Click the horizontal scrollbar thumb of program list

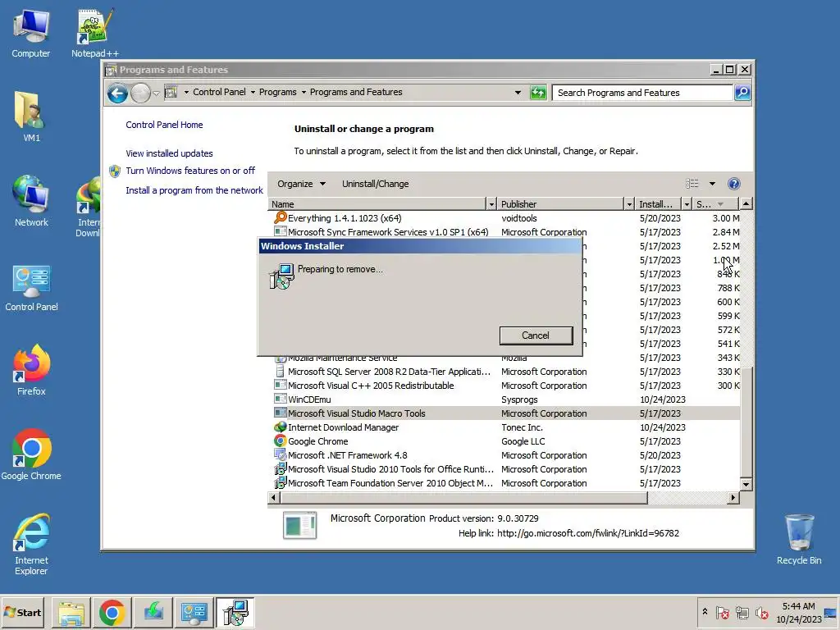(463, 498)
